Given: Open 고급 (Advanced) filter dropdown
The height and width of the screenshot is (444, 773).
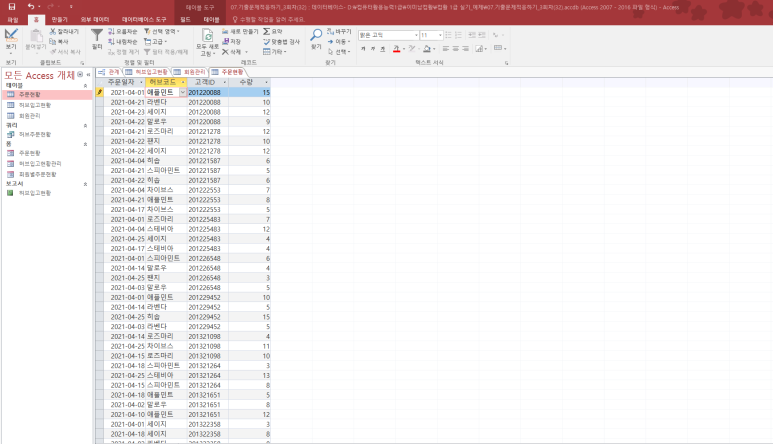Looking at the screenshot, I should pos(155,41).
